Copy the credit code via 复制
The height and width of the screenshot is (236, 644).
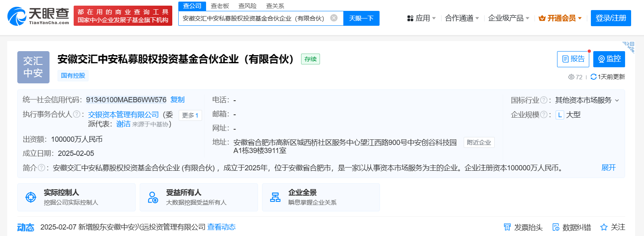[178, 99]
